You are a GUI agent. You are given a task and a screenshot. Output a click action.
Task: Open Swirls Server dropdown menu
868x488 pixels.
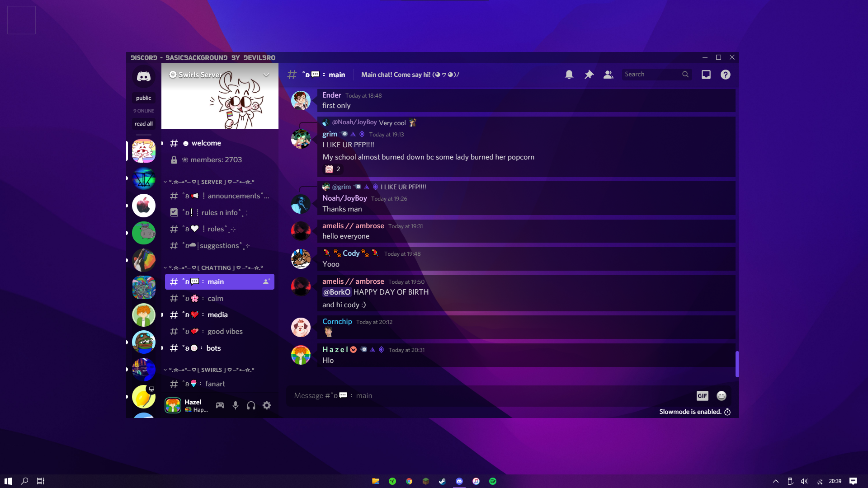(x=266, y=75)
